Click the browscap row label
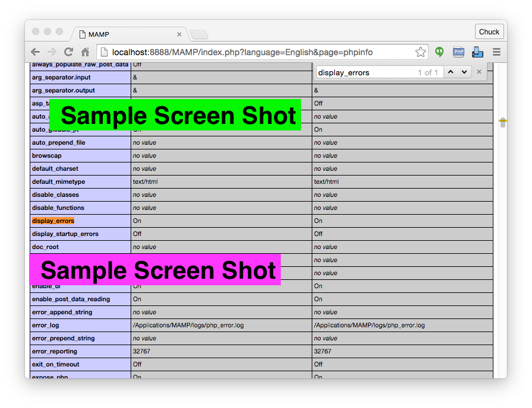532x408 pixels. (47, 156)
